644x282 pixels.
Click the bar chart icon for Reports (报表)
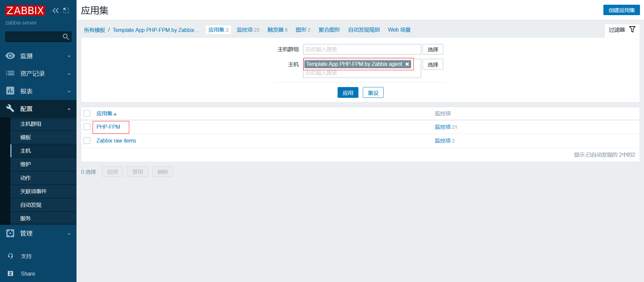tap(10, 91)
